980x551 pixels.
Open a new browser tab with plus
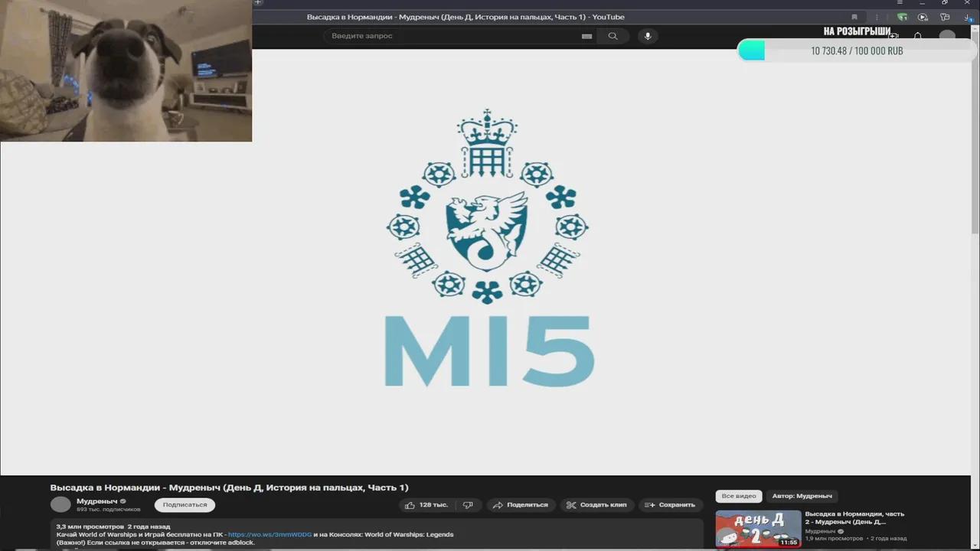(258, 3)
